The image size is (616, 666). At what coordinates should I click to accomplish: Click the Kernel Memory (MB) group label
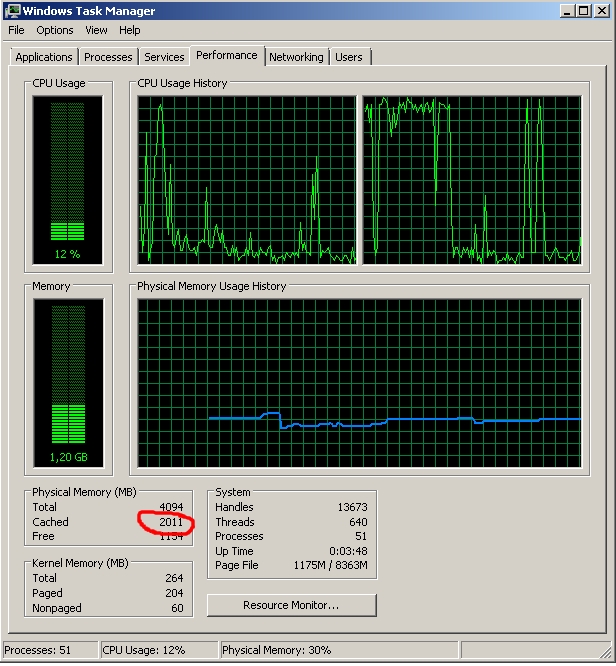click(x=80, y=563)
